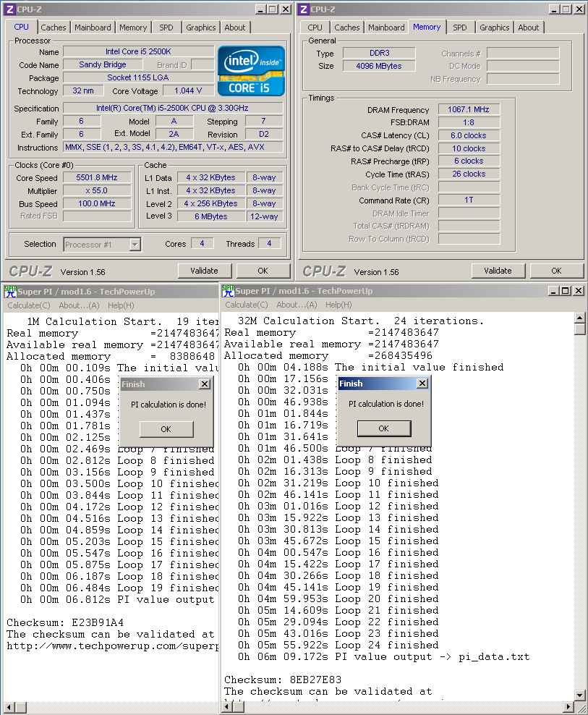Click the Multiplier value x 55.0
Image resolution: width=588 pixels, height=715 pixels.
[97, 190]
